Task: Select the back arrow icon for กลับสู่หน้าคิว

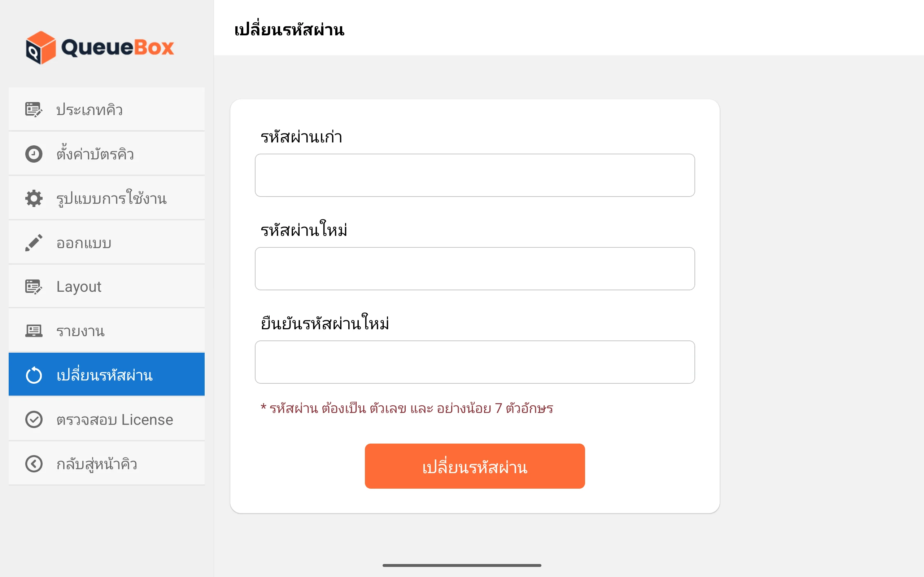Action: pos(34,463)
